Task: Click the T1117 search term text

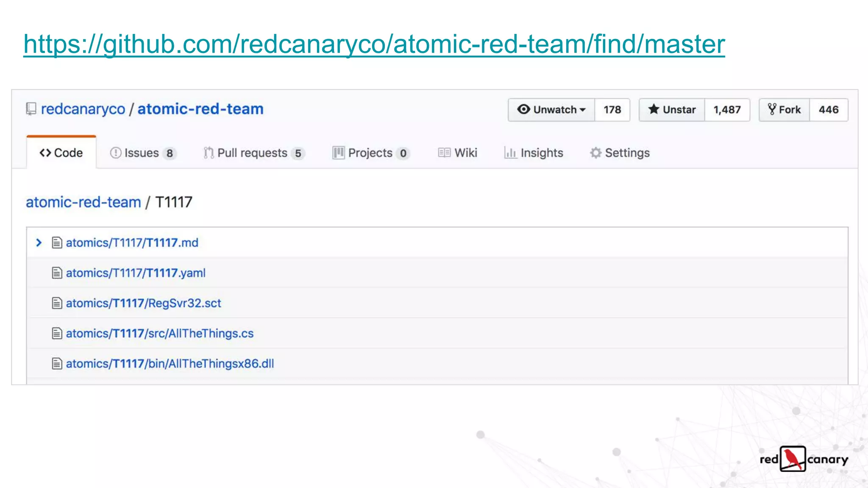Action: (174, 202)
